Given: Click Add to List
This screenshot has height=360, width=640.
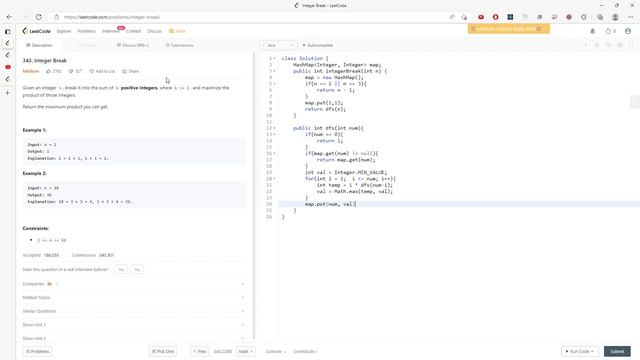Looking at the screenshot, I should coord(102,71).
